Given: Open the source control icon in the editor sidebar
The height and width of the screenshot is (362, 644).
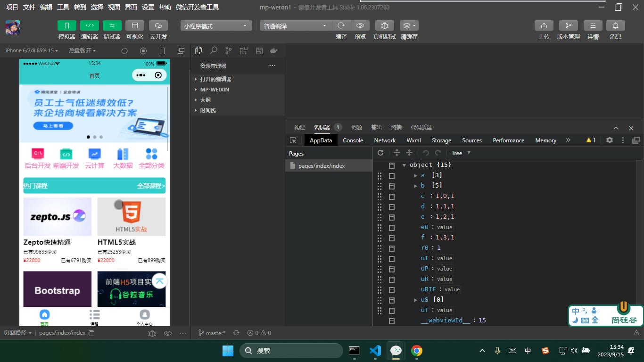Looking at the screenshot, I should (229, 50).
